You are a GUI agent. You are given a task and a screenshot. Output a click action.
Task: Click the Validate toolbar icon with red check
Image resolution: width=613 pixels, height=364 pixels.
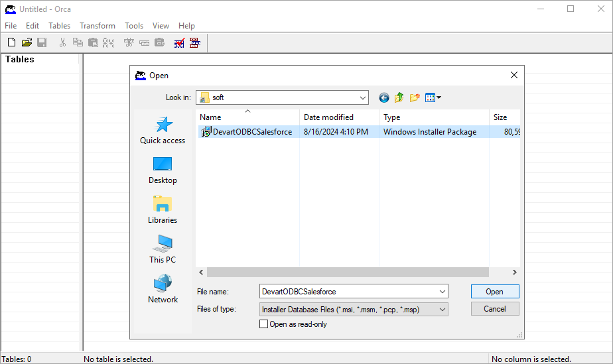[179, 42]
